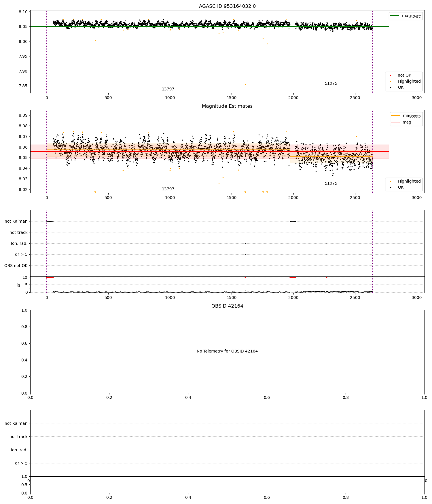Click the "10" tick on the dr axis

click(x=25, y=277)
